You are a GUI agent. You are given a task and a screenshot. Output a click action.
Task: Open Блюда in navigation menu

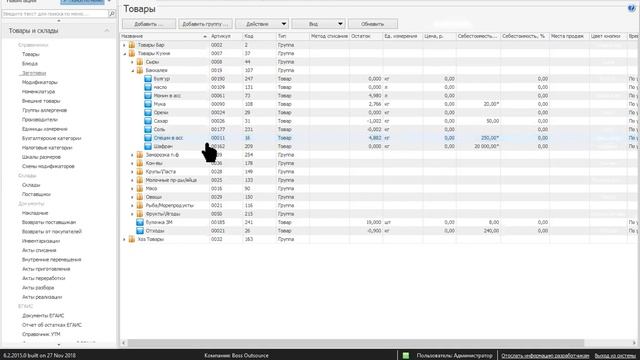click(30, 64)
